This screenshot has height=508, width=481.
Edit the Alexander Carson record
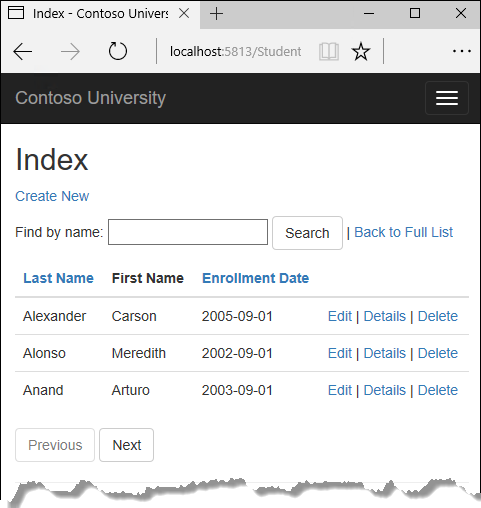pos(340,316)
